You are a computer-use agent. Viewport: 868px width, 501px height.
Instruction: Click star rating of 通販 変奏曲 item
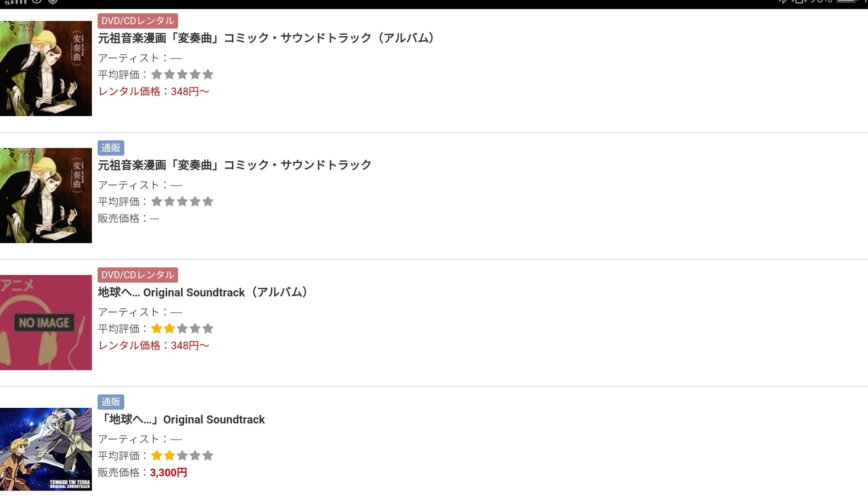[182, 202]
